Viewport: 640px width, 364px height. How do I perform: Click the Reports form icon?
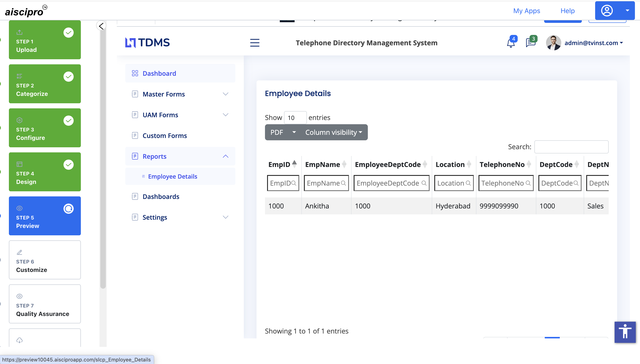click(135, 156)
